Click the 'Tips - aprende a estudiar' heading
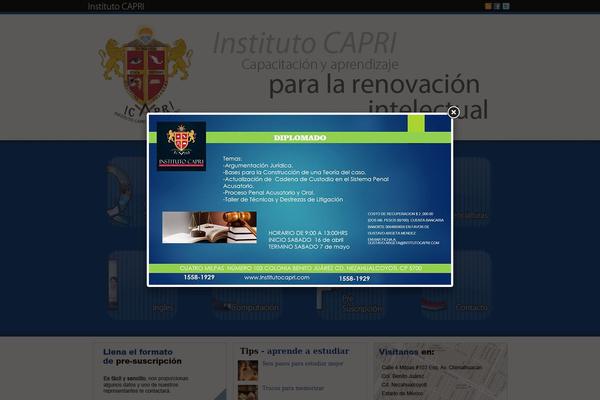 coord(294,351)
